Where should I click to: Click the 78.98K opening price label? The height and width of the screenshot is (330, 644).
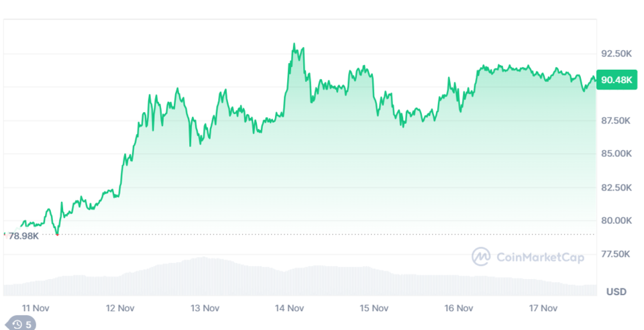tap(23, 236)
